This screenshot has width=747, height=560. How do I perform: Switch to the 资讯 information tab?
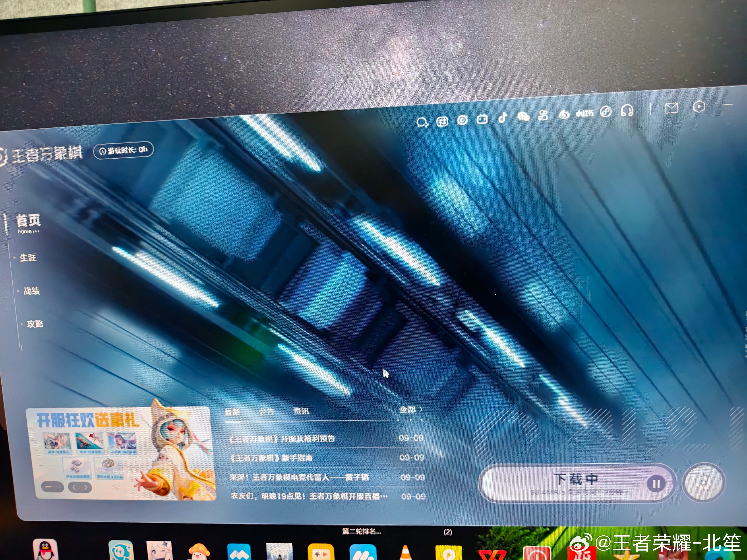[301, 411]
